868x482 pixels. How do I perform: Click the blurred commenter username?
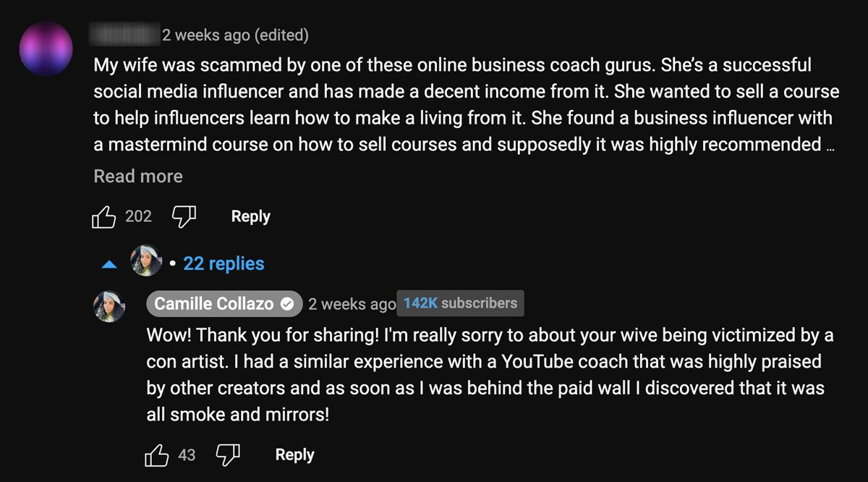tap(124, 33)
